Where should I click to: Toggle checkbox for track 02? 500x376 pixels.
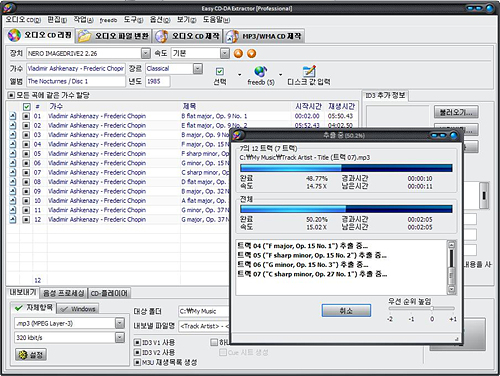26,126
